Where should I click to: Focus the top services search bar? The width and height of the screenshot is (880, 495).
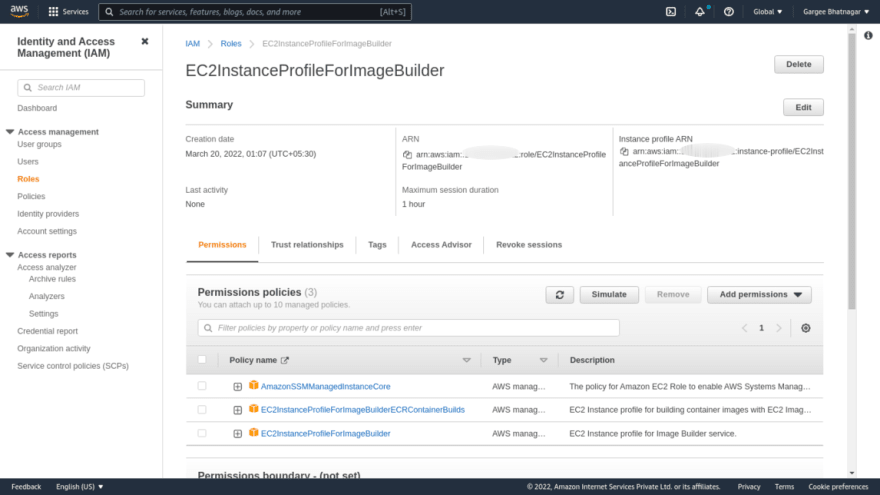tap(255, 12)
